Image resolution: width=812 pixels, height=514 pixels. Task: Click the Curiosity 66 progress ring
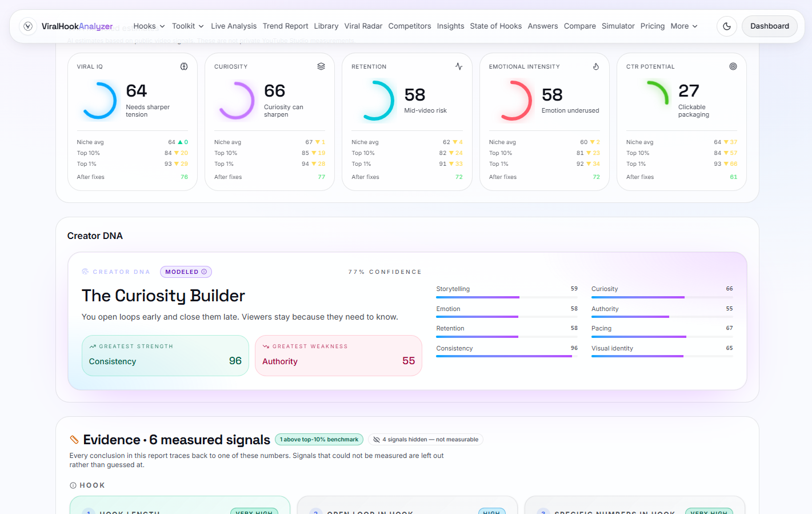236,101
